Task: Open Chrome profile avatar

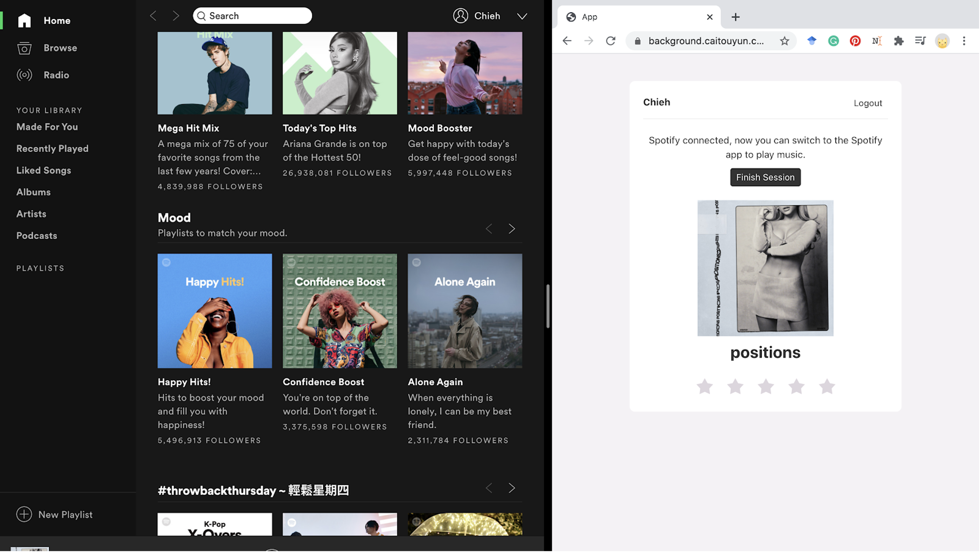Action: point(942,41)
